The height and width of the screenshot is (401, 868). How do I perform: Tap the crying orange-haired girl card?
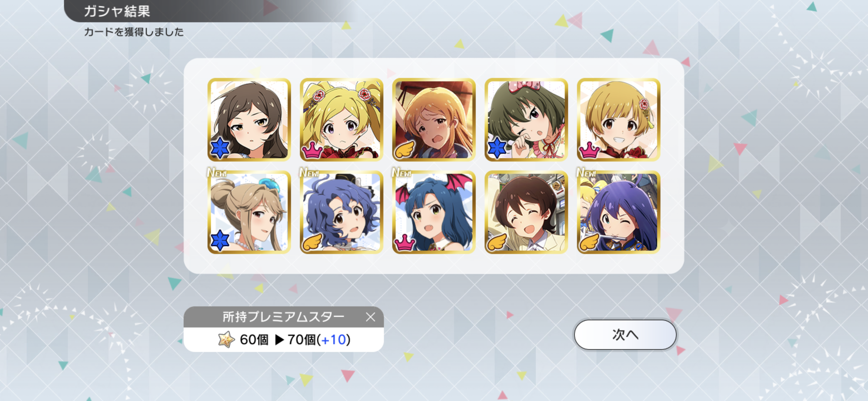pyautogui.click(x=434, y=120)
